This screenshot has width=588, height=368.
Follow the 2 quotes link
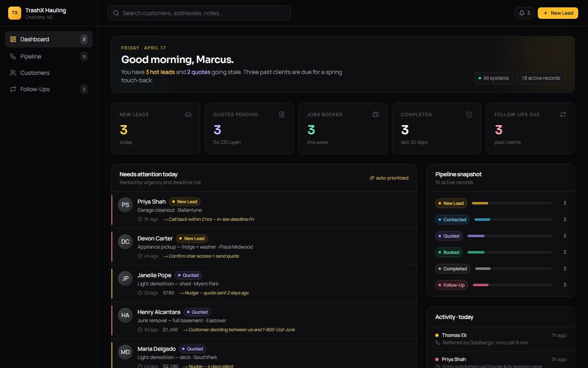click(x=198, y=72)
